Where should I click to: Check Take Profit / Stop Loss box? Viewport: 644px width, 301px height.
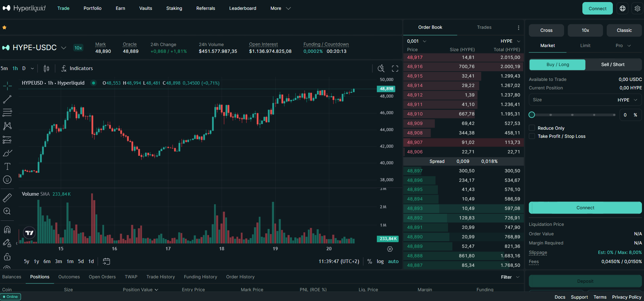point(532,136)
